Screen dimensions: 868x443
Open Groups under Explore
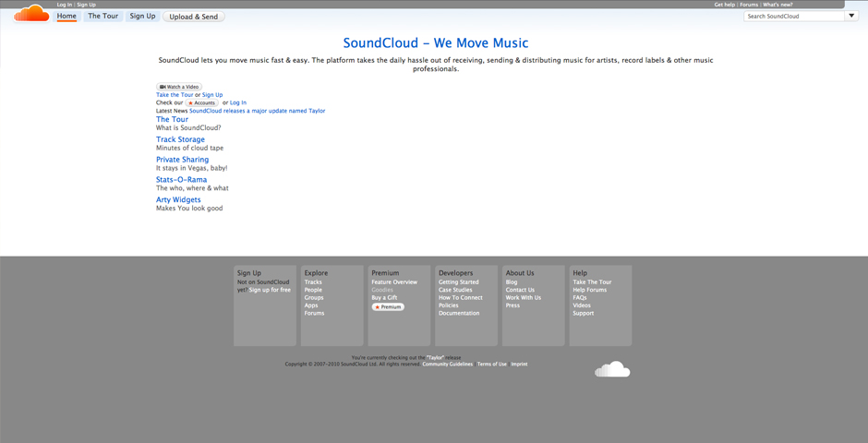314,297
